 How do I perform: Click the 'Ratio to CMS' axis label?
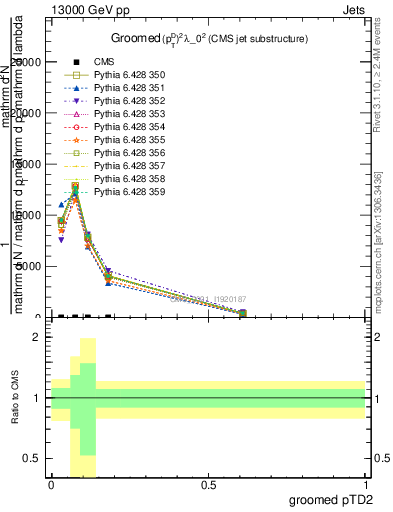point(15,397)
